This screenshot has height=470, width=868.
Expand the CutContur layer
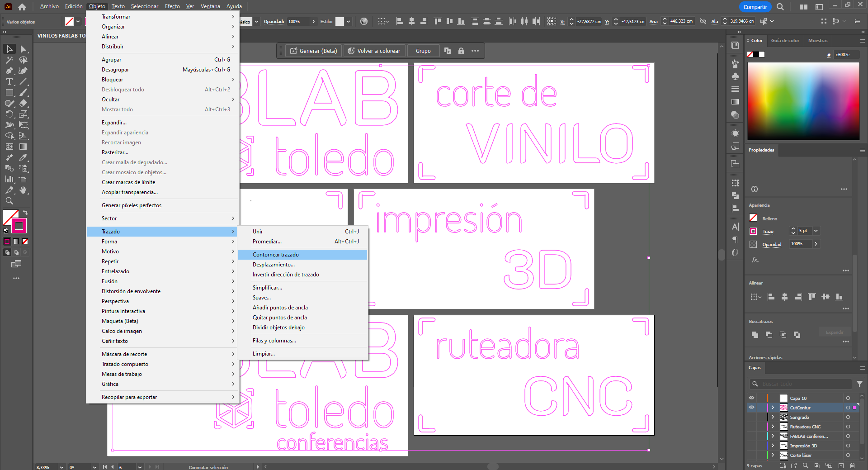pyautogui.click(x=773, y=408)
